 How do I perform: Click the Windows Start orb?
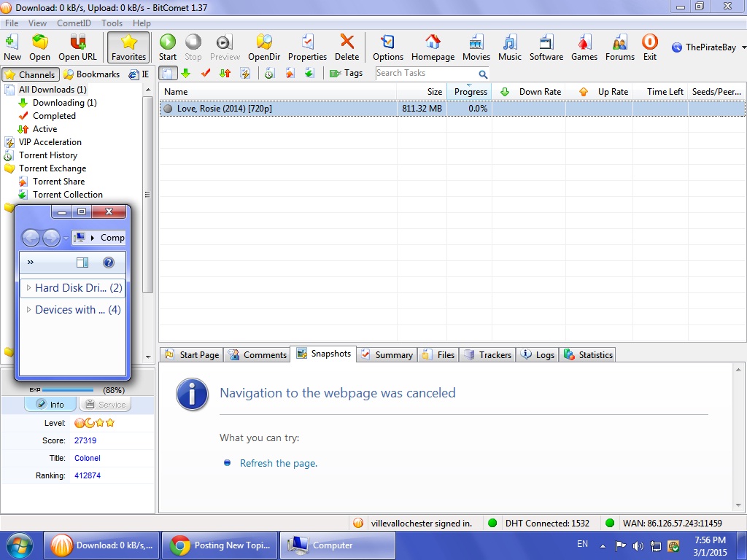click(x=20, y=545)
